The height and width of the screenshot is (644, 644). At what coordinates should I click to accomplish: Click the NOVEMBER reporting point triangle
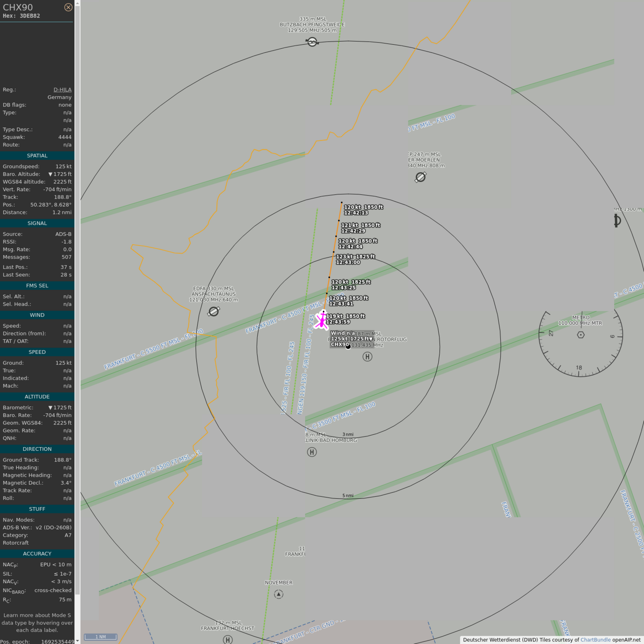coord(279,594)
